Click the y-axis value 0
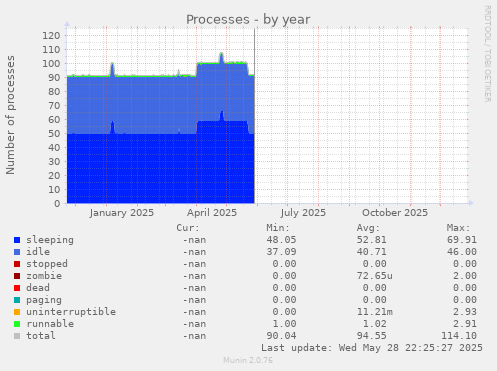The height and width of the screenshot is (371, 497). coord(57,204)
